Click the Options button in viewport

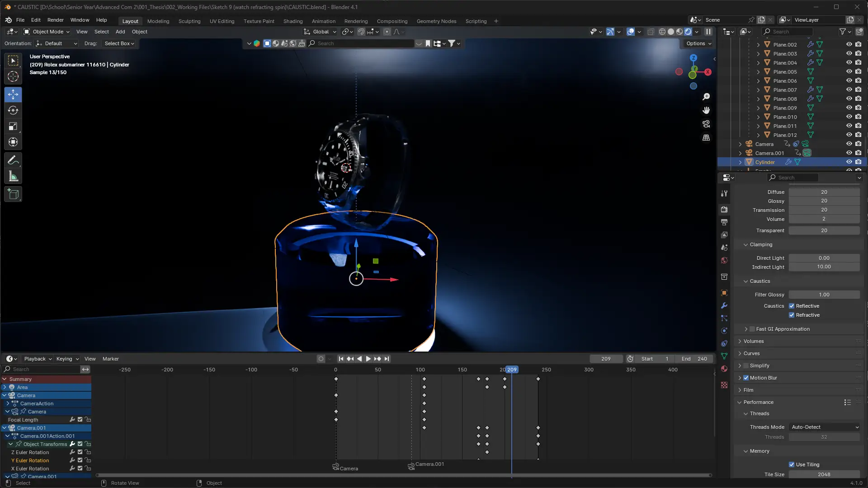point(698,43)
